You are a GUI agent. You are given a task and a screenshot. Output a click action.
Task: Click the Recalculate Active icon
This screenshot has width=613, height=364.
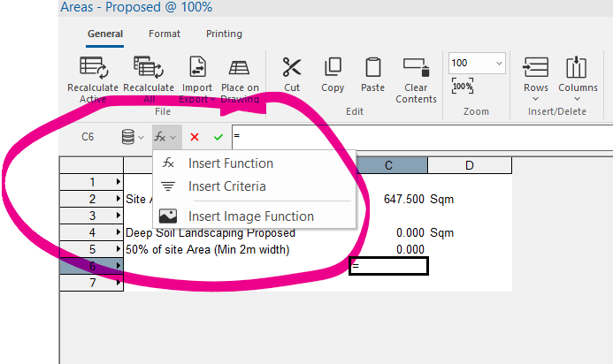pos(93,68)
